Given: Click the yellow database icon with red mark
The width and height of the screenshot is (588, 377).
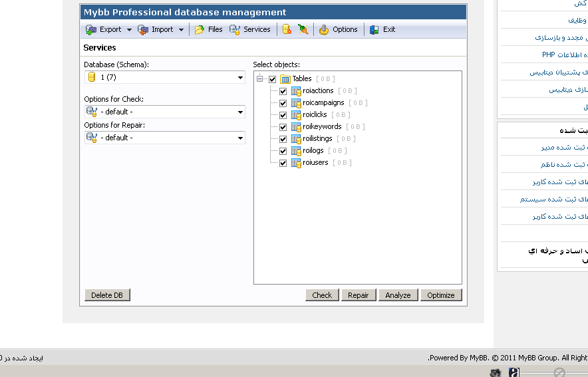Looking at the screenshot, I should click(287, 30).
